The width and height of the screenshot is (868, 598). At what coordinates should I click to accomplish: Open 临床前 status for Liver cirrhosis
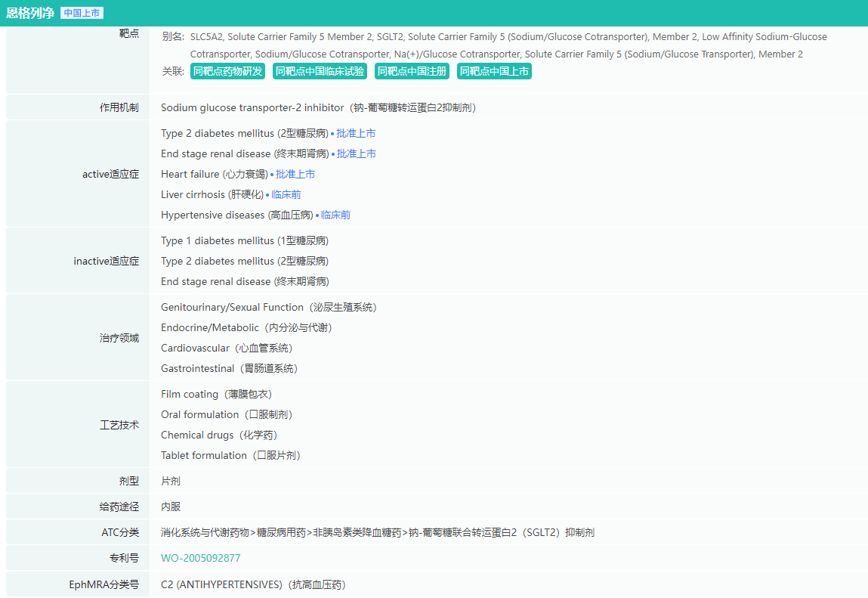tap(286, 195)
